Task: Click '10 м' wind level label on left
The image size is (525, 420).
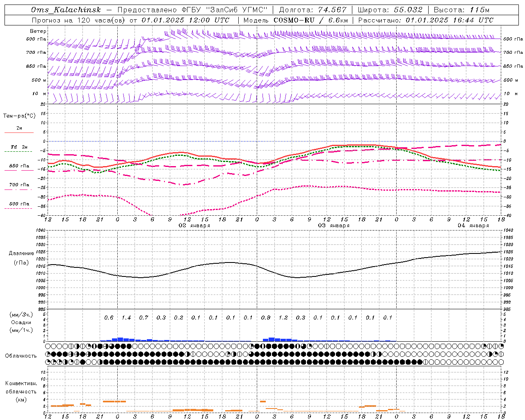Action: (39, 94)
